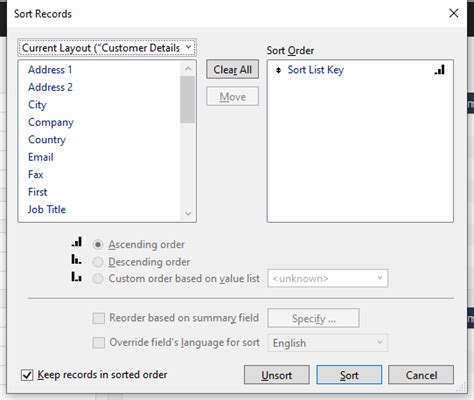This screenshot has height=400, width=474.
Task: Select the City field
Action: point(37,105)
